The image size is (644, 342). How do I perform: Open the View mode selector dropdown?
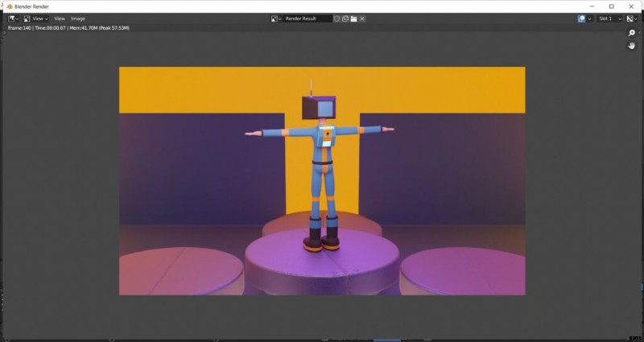pyautogui.click(x=36, y=19)
